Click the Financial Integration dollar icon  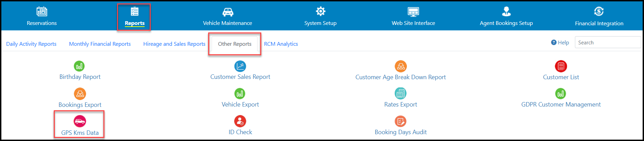(599, 12)
